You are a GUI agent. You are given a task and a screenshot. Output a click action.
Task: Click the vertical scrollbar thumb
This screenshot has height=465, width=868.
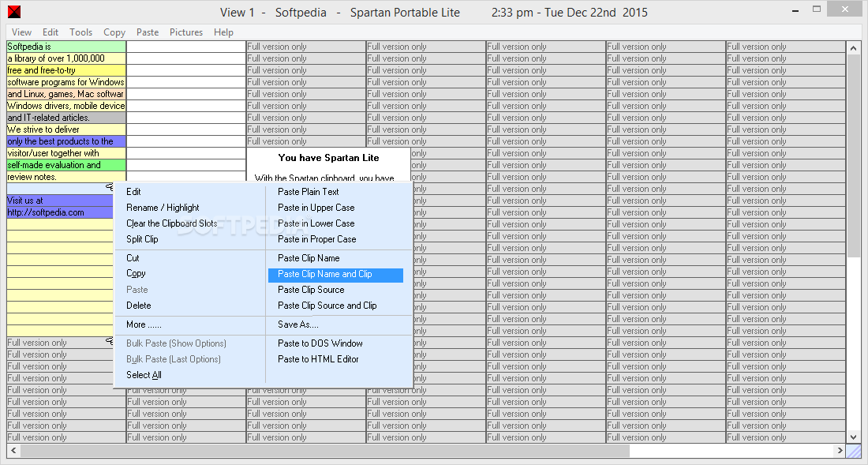click(854, 156)
